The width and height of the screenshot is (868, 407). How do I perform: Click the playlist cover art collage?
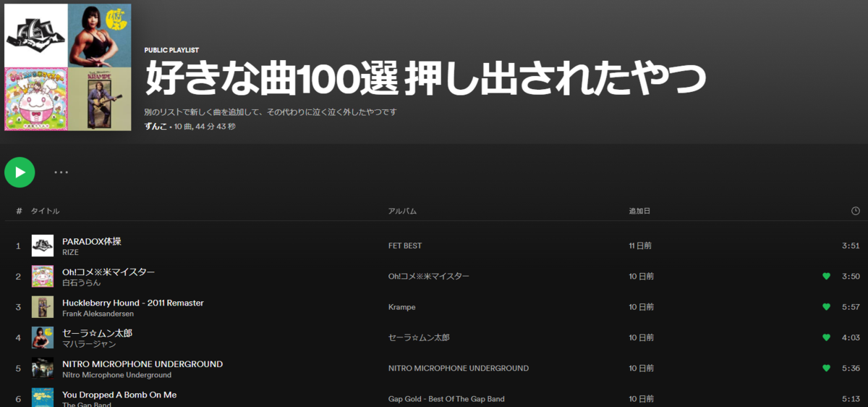68,67
